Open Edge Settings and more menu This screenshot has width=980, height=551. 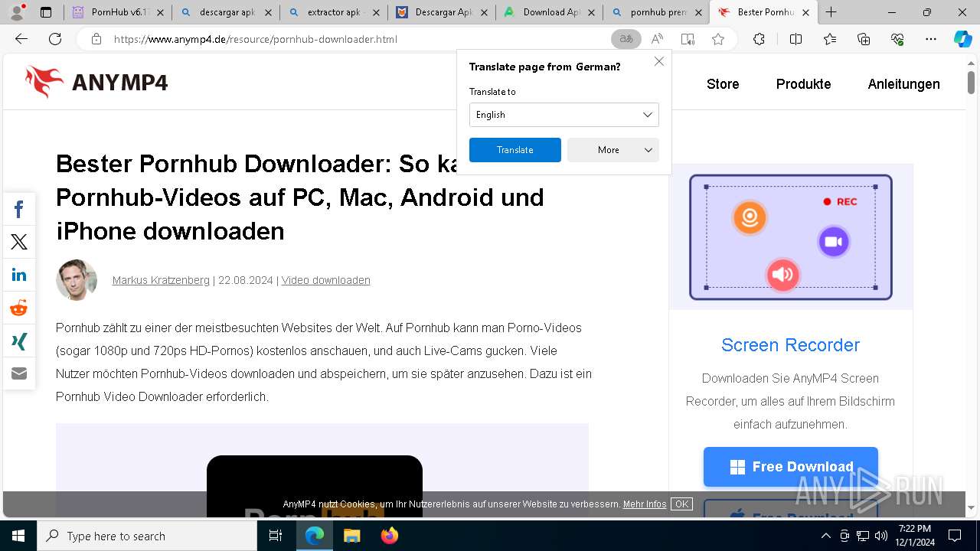coord(931,39)
